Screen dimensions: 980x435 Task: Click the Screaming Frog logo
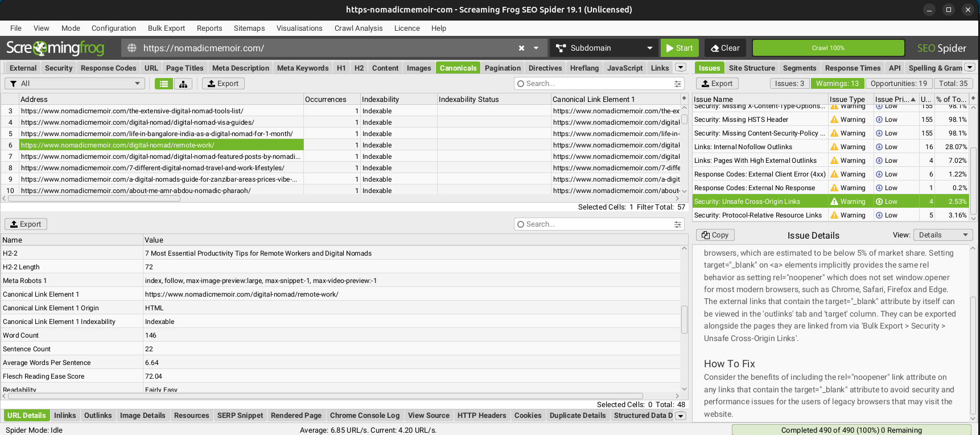click(x=55, y=48)
